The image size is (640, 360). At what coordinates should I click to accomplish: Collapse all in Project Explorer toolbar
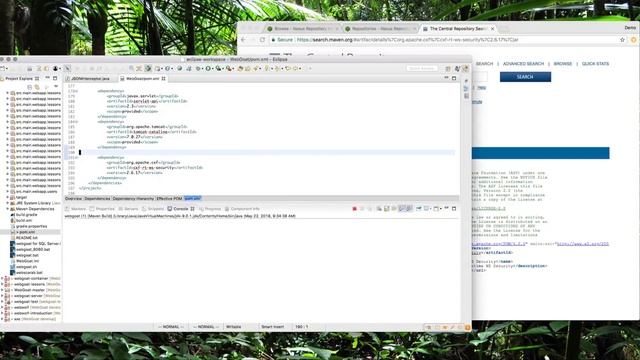(x=29, y=87)
